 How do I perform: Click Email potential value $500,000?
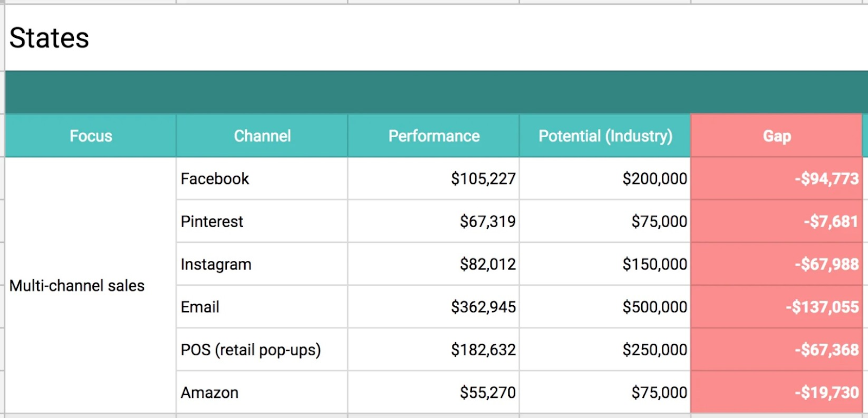654,307
